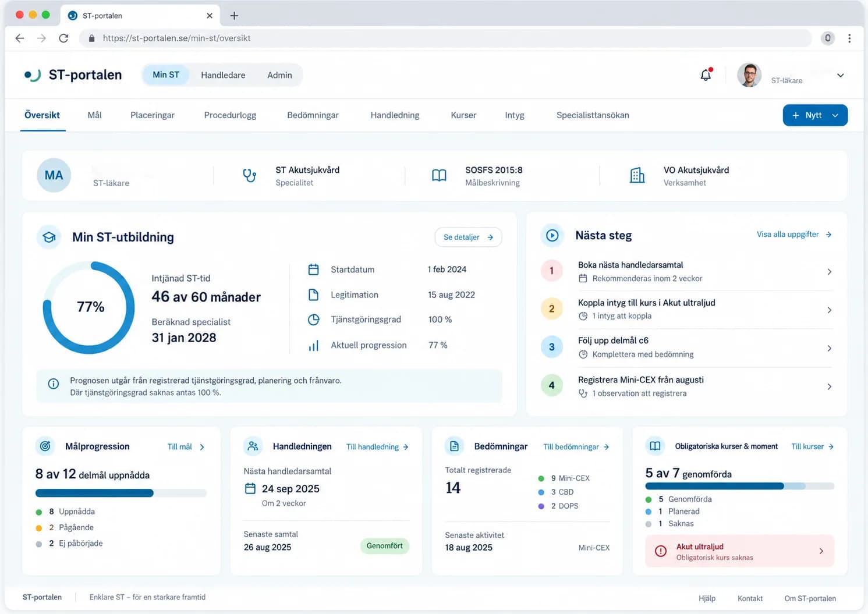Click the graduation cap icon by Min ST-utbildning
868x614 pixels.
[49, 237]
